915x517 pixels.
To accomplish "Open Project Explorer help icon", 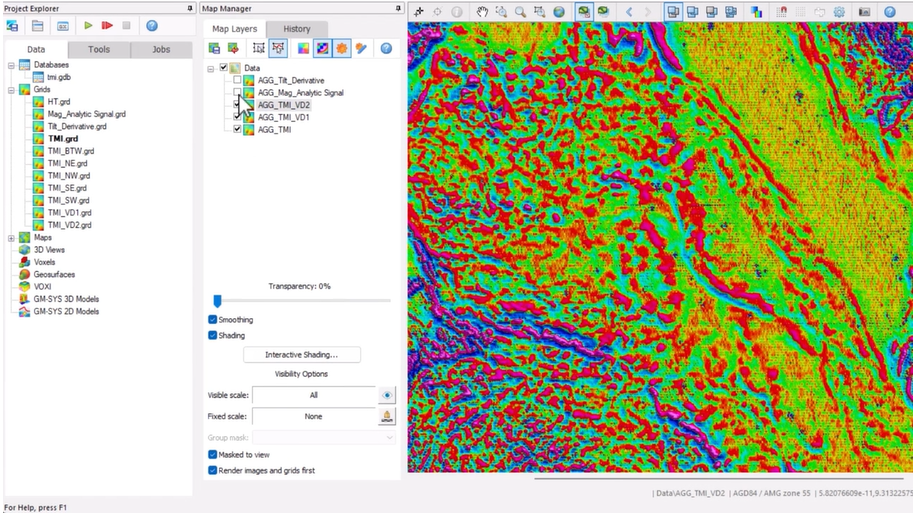I will pyautogui.click(x=152, y=26).
